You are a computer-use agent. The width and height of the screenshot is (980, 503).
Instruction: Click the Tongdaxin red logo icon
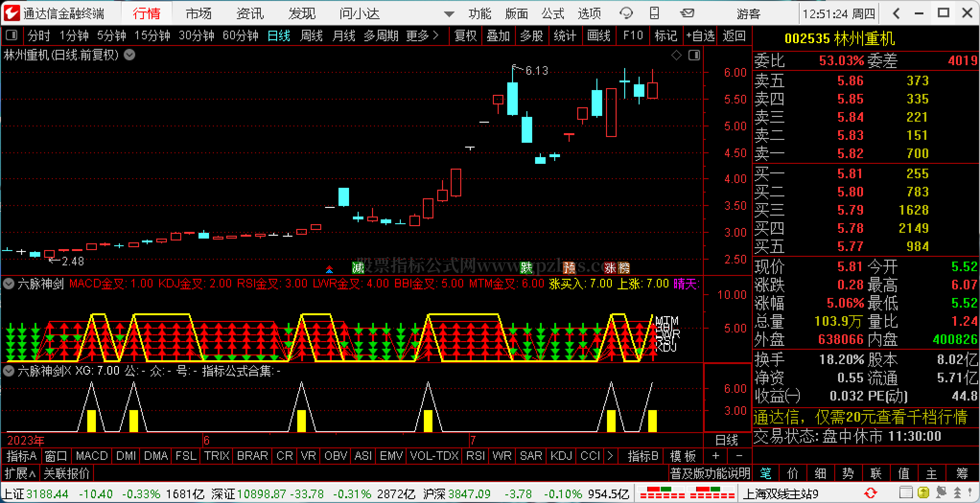(12, 13)
